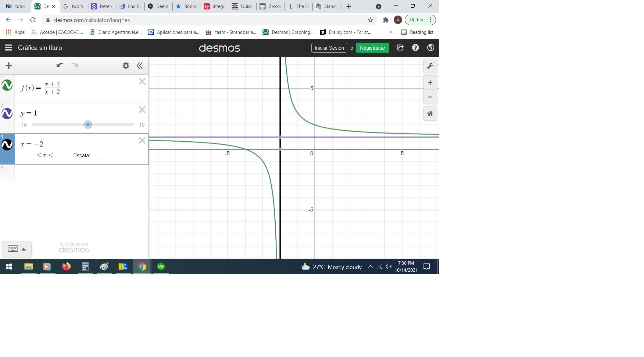Open the hamburger graphs menu

pos(8,48)
